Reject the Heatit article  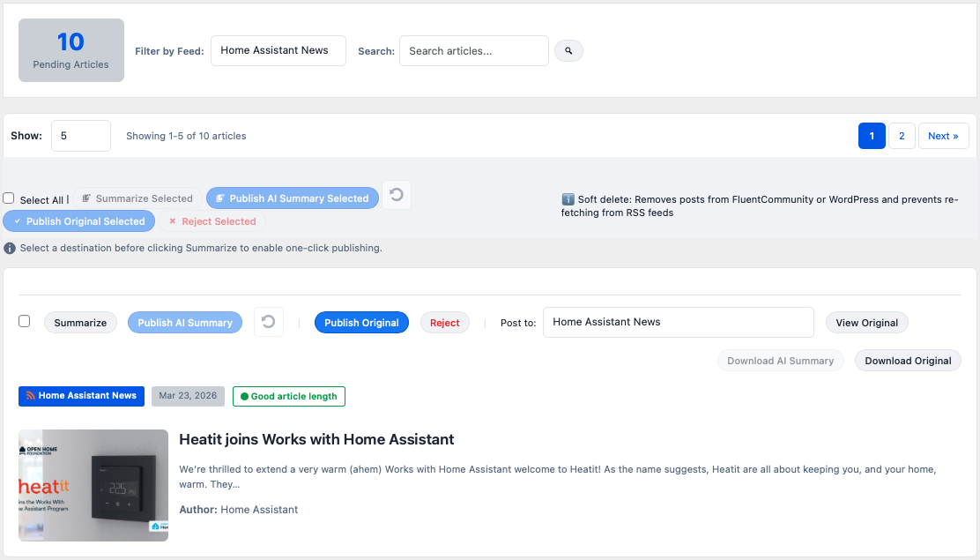(x=444, y=323)
